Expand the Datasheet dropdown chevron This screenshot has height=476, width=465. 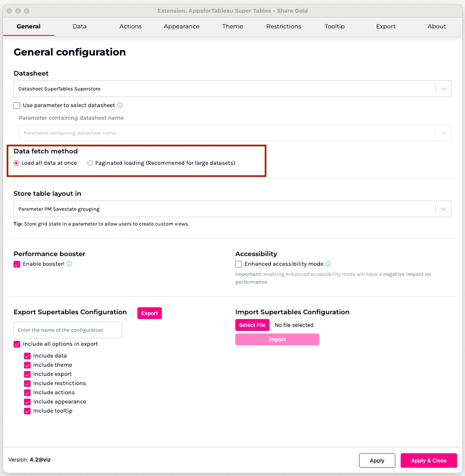pos(444,89)
